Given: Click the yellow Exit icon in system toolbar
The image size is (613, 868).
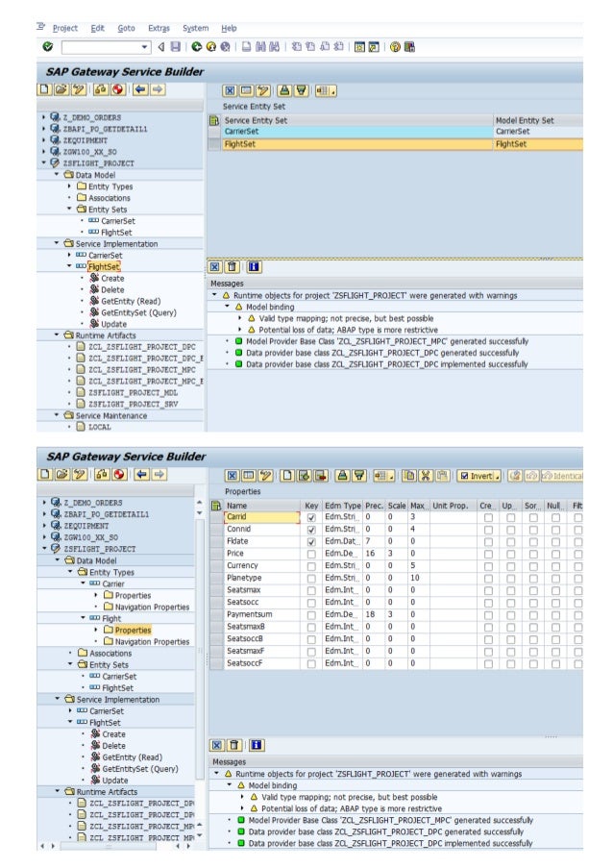Looking at the screenshot, I should [x=210, y=46].
